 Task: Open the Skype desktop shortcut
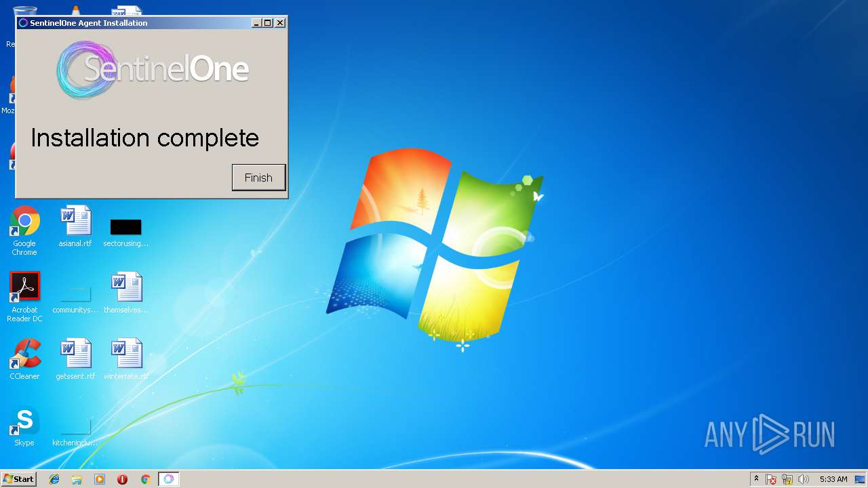[x=24, y=426]
